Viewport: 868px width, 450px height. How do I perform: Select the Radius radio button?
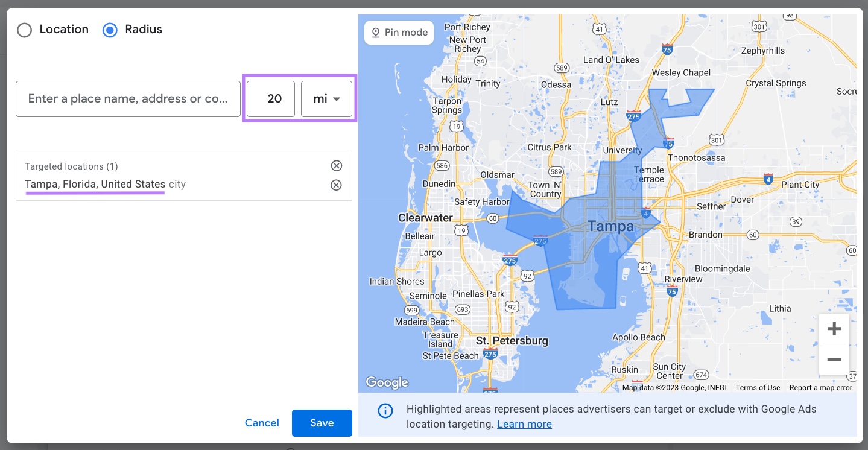[109, 30]
